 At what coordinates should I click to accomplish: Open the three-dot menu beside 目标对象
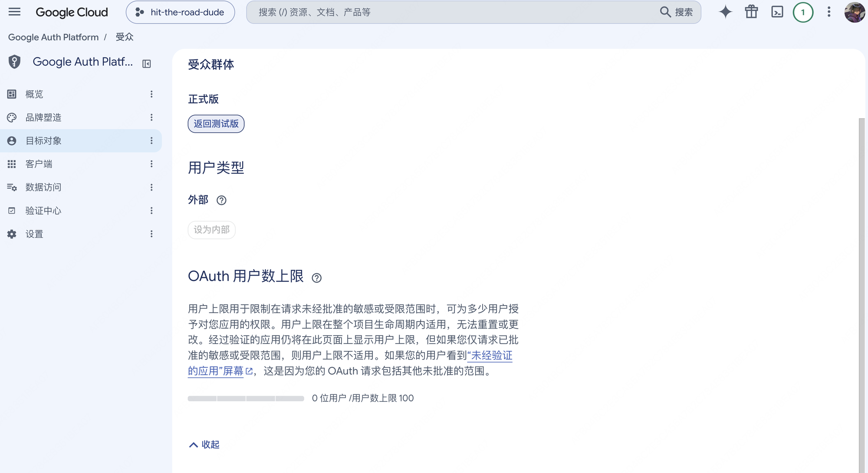click(151, 141)
